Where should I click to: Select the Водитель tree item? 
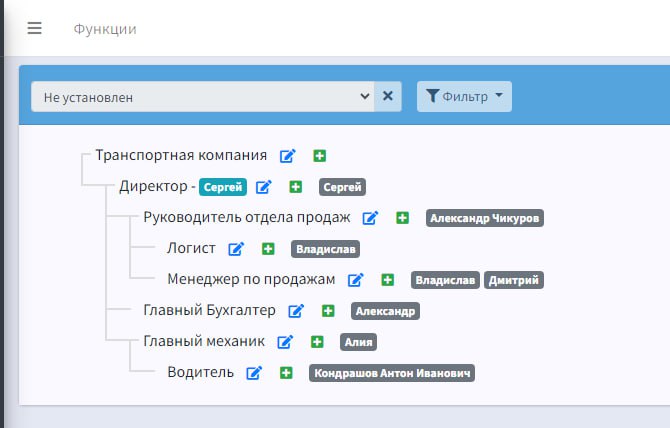point(200,372)
